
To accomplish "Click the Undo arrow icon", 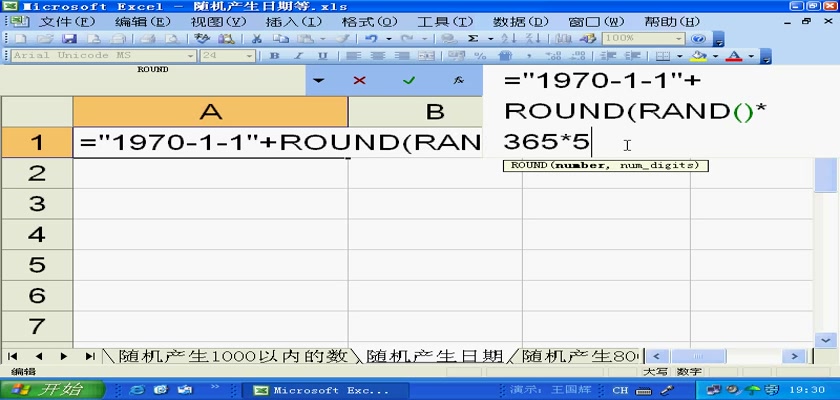I will tap(371, 38).
